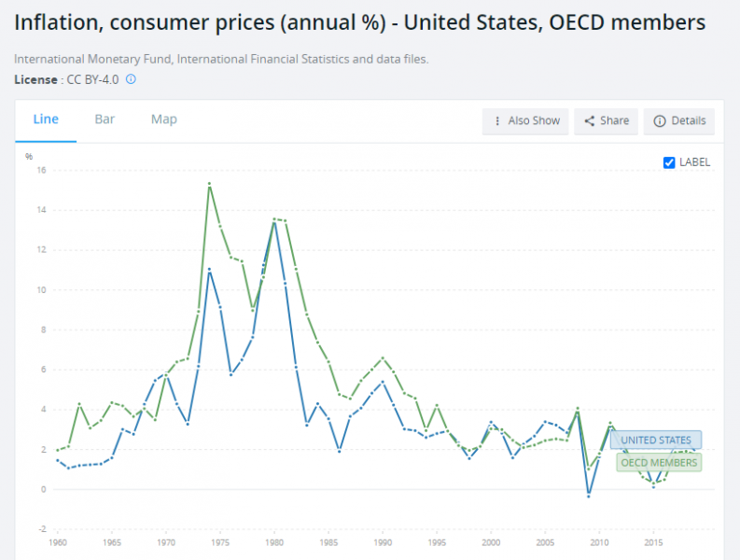Click the UNITED STATES series label
Viewport: 740px width, 560px height.
pyautogui.click(x=655, y=440)
